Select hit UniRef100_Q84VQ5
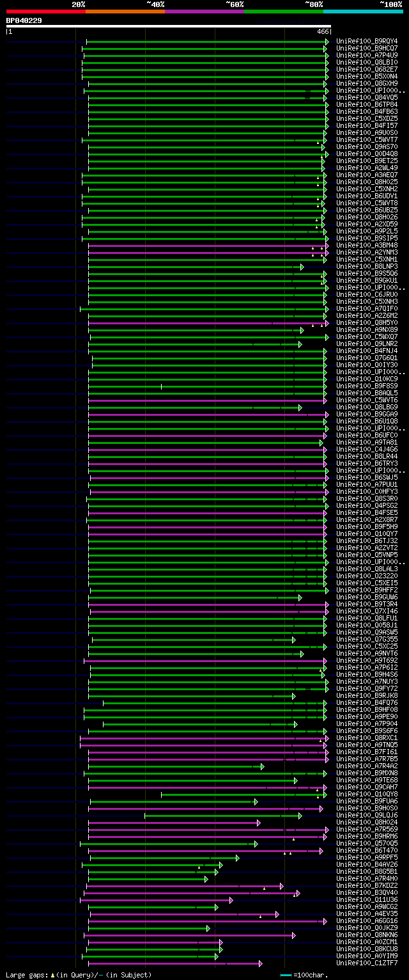409x980 pixels. pos(367,98)
